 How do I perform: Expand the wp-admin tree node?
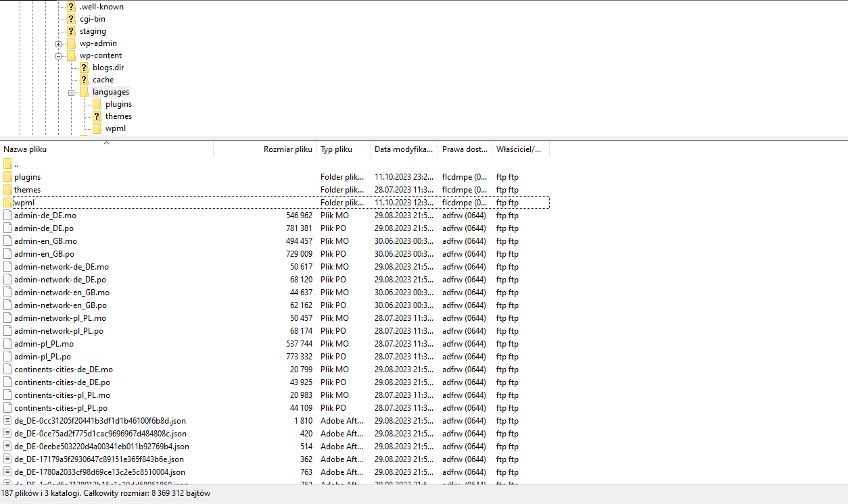point(59,44)
